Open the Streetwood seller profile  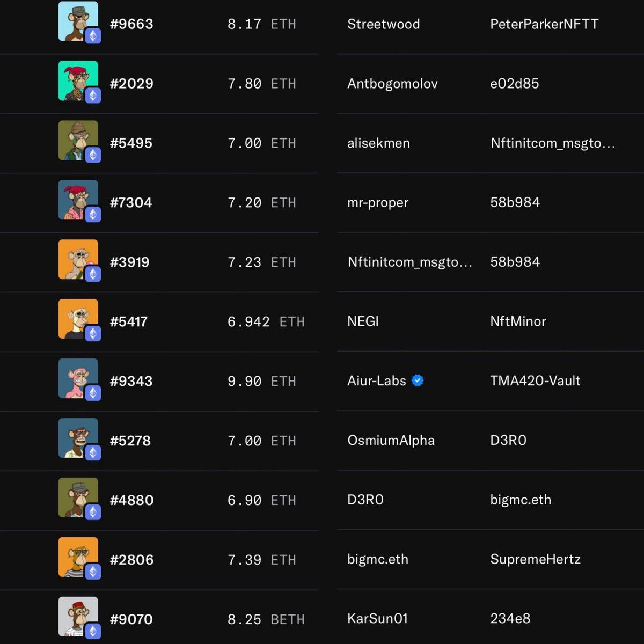(383, 24)
